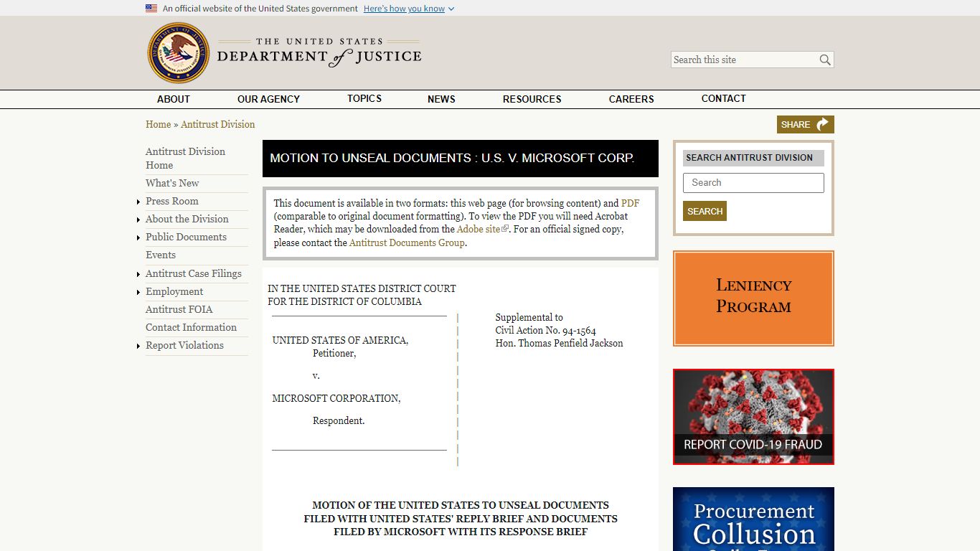
Task: Expand the Antitrust Case Filings arrow
Action: 138,275
